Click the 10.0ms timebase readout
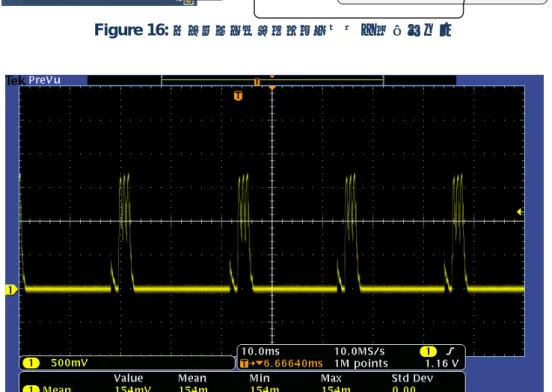 261,351
